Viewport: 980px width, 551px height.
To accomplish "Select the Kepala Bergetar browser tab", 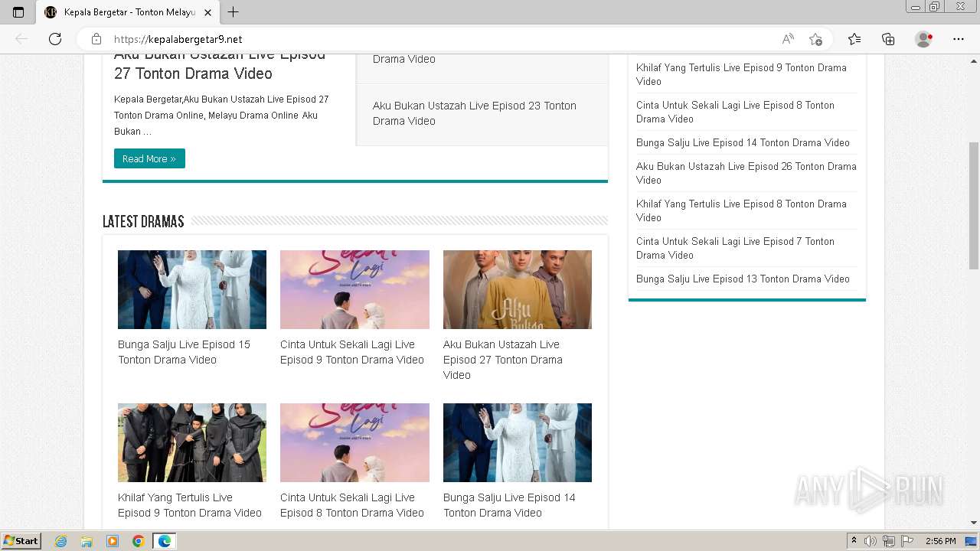I will (x=128, y=12).
